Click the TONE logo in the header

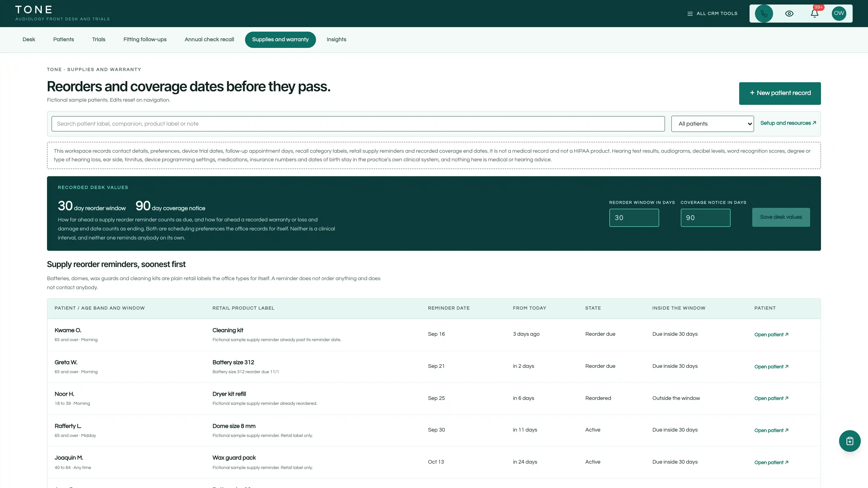34,9
